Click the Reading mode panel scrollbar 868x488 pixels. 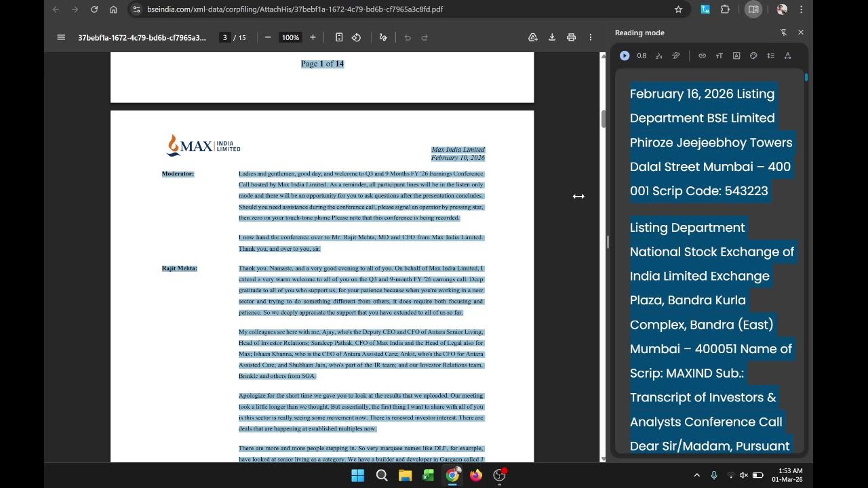(x=806, y=77)
